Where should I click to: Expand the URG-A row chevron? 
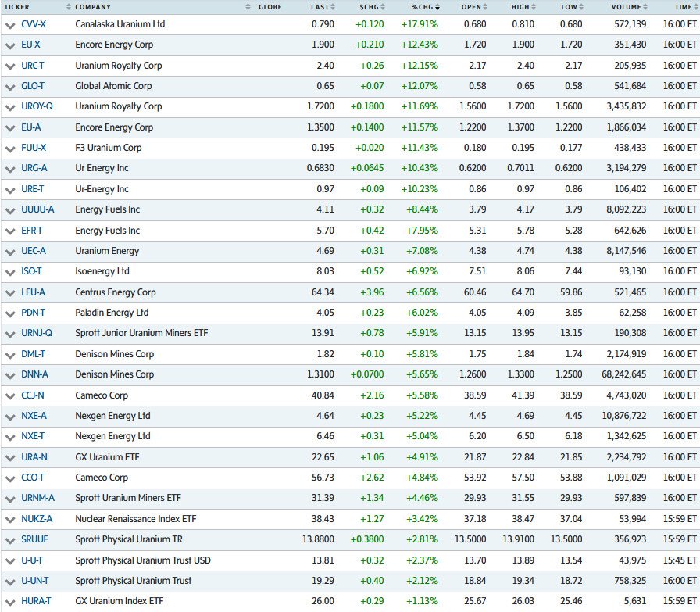click(x=10, y=170)
